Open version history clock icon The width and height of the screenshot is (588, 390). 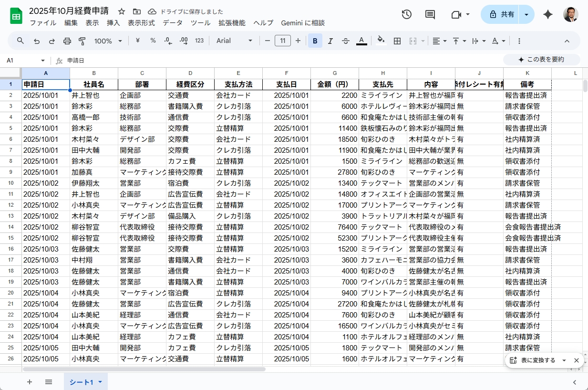[406, 14]
